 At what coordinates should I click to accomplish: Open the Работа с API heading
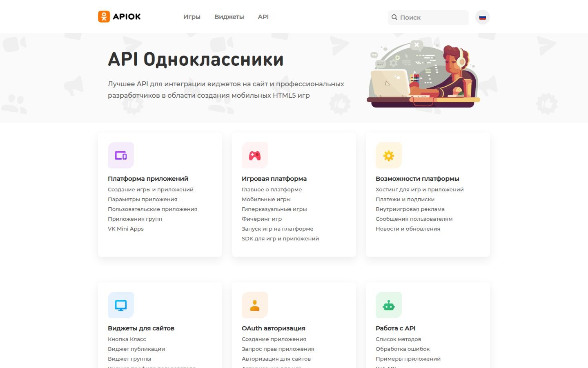pos(395,328)
